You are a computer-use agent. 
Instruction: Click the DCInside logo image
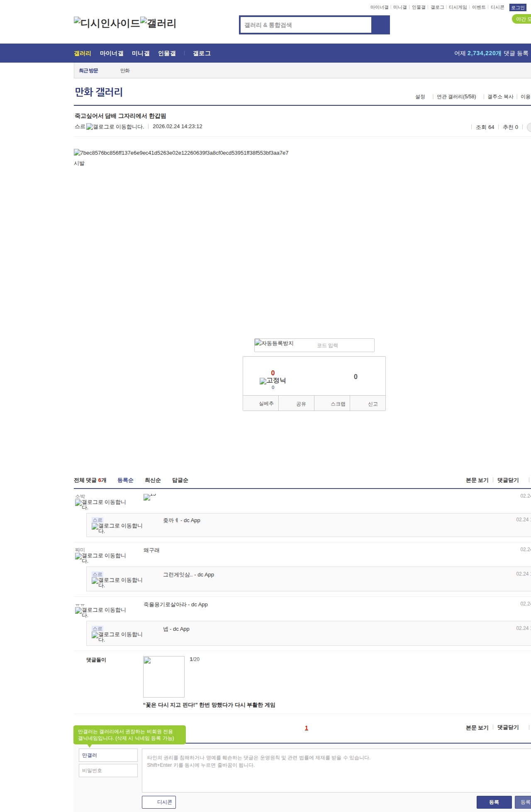107,23
